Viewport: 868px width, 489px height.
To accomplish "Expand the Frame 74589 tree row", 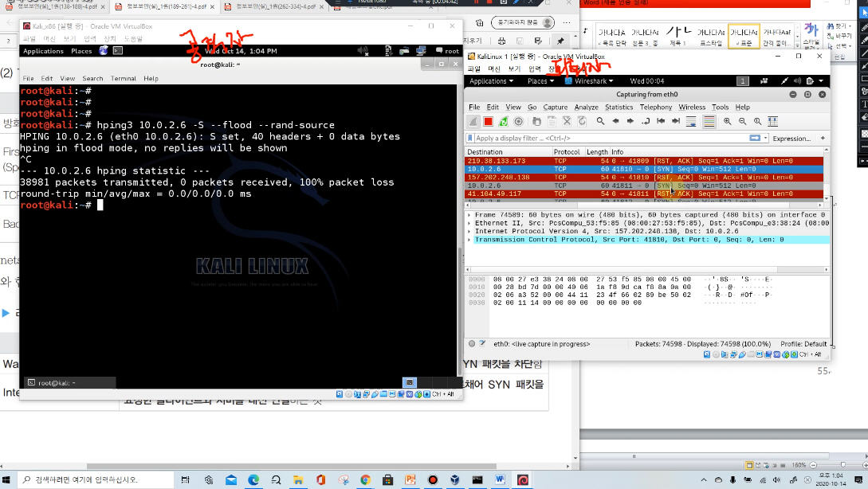I will pos(469,215).
